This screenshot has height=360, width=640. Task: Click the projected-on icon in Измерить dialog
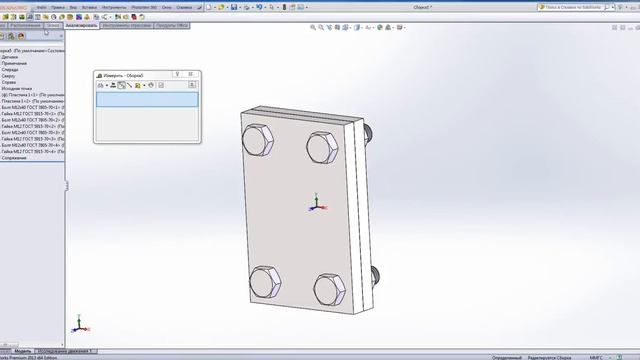[x=138, y=86]
